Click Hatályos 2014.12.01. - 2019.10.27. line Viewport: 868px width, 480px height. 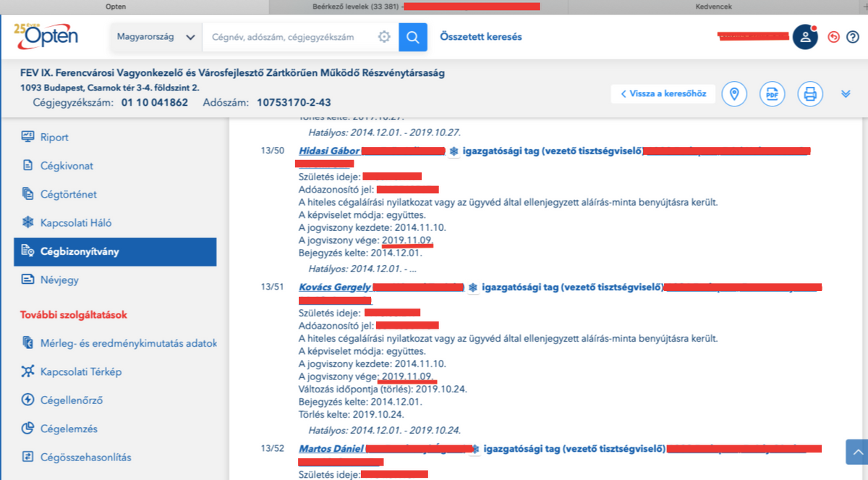coord(385,132)
